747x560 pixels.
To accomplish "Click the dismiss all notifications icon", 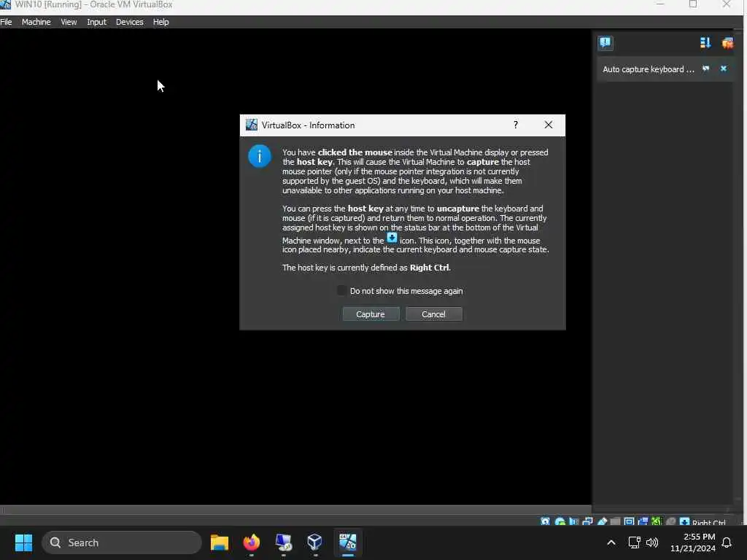I will (x=727, y=43).
